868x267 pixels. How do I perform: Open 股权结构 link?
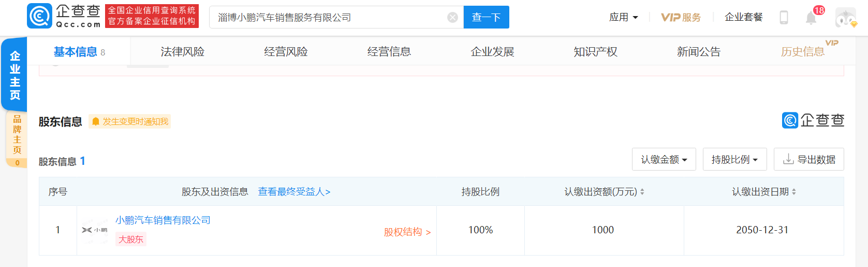[407, 232]
